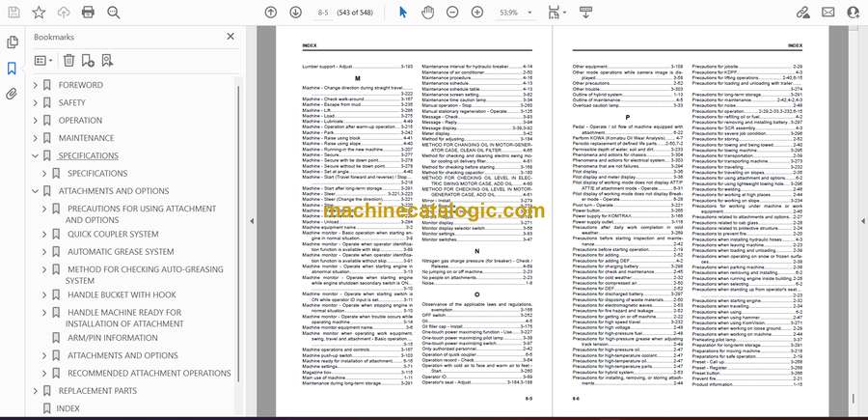Expand RECOMMENDED ATTACHMENT OPERATIONS bookmark

44,374
